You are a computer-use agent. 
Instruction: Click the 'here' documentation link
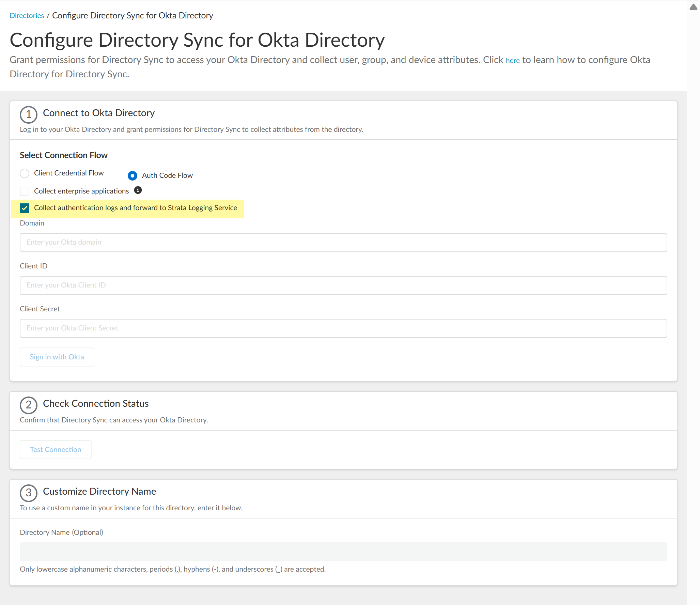coord(512,61)
